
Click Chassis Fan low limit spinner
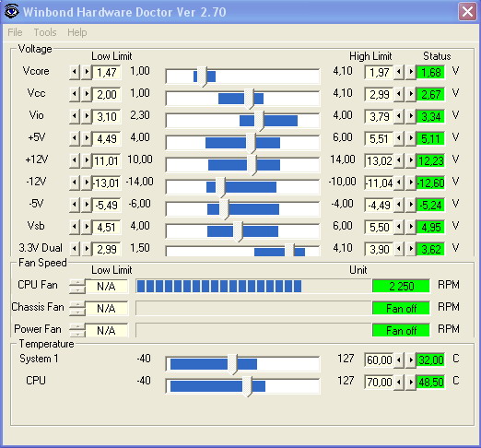pyautogui.click(x=77, y=308)
